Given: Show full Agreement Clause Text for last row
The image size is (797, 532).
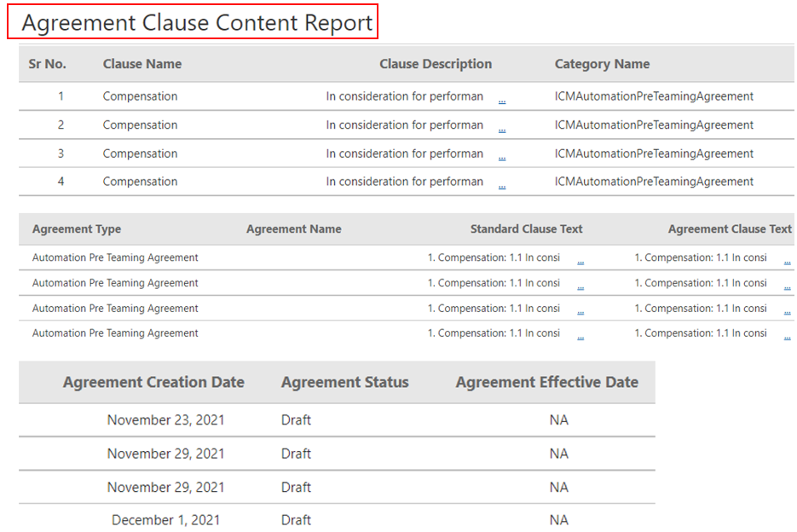Looking at the screenshot, I should pyautogui.click(x=787, y=337).
